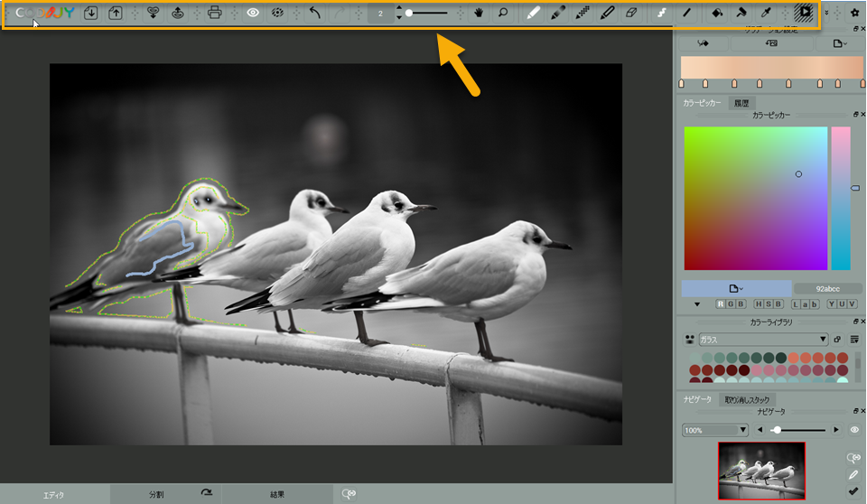This screenshot has width=867, height=504.
Task: Click the gradient panel's image capture icon
Action: coord(771,43)
